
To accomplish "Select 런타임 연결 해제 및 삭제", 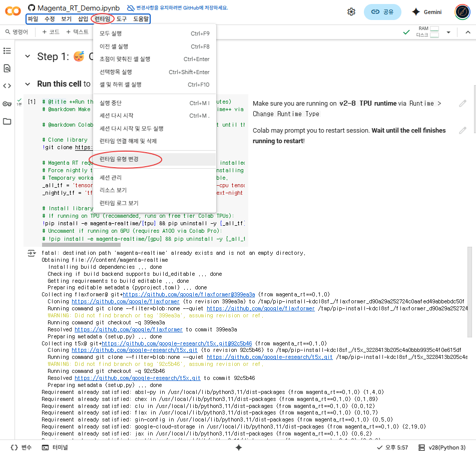I will tap(155, 141).
